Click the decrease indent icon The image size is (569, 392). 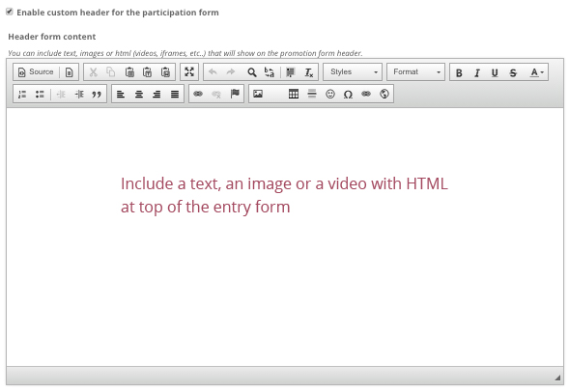point(61,95)
